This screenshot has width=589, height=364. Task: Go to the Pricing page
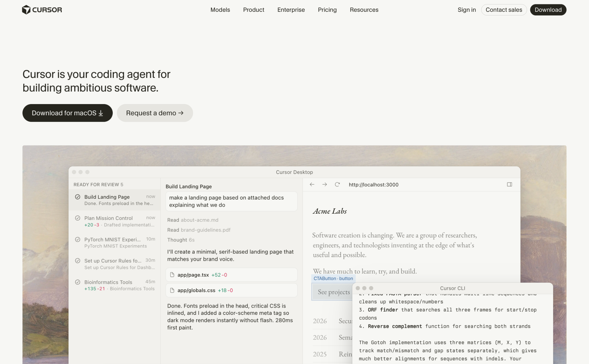327,10
